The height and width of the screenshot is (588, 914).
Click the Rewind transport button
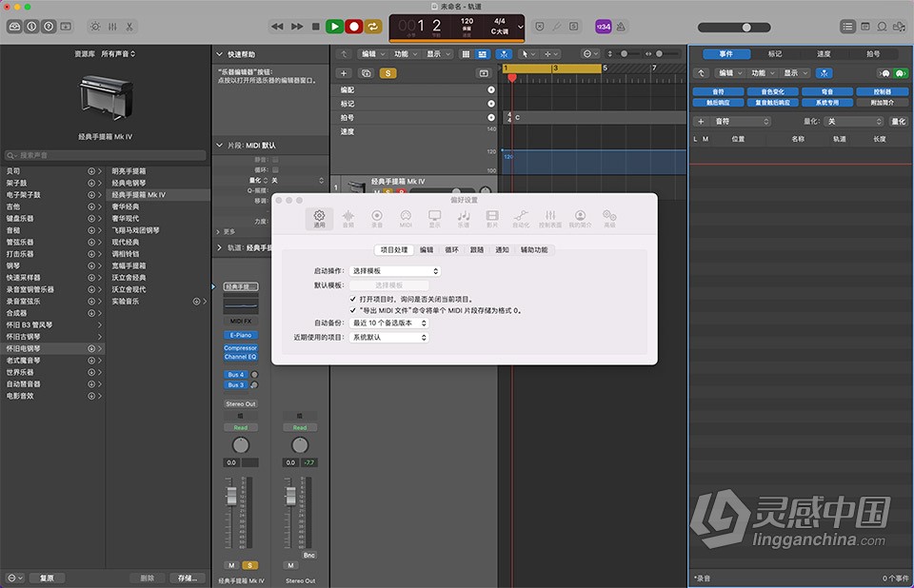(x=277, y=27)
